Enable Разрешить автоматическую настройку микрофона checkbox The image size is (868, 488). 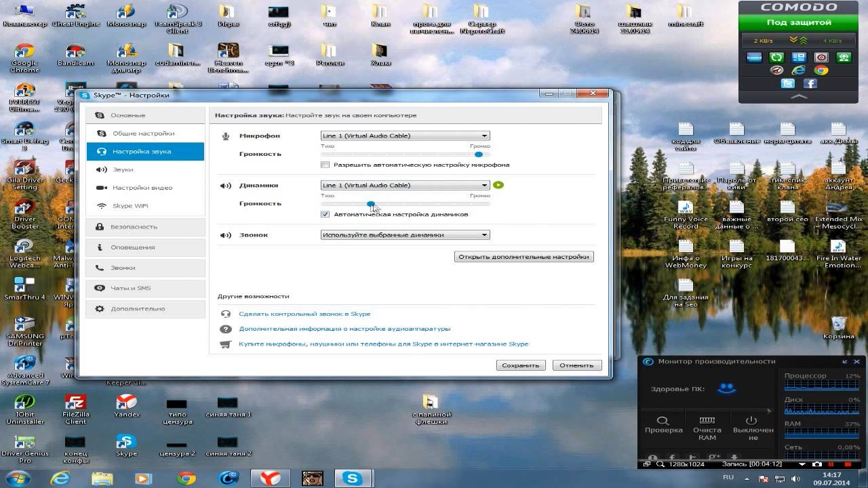tap(325, 165)
